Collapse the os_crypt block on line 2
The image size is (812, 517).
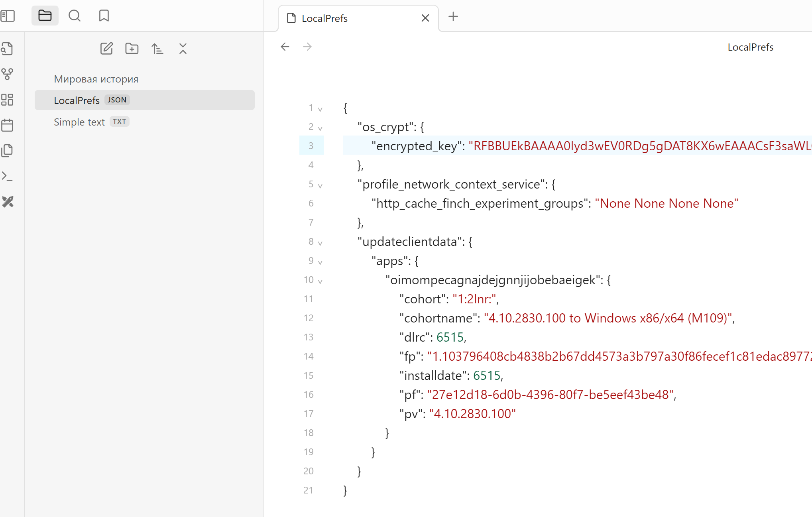(320, 128)
